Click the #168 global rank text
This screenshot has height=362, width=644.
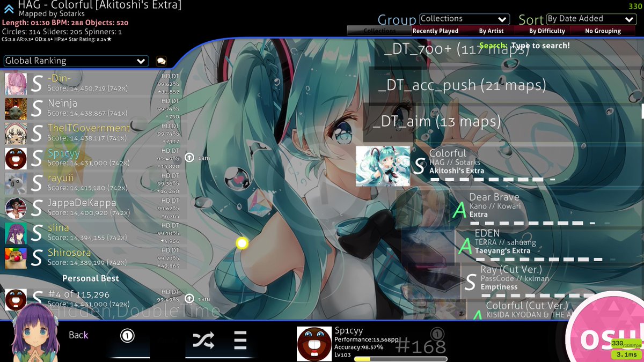420,347
